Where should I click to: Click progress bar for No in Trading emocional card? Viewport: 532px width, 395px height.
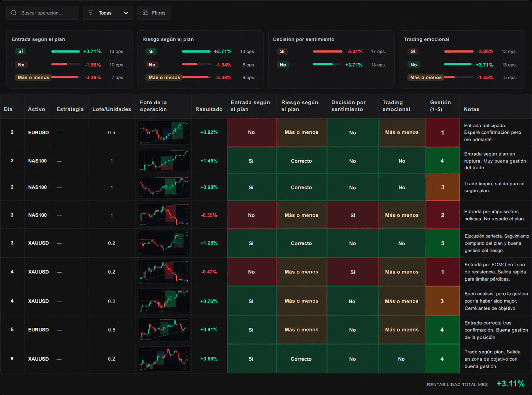pyautogui.click(x=459, y=65)
